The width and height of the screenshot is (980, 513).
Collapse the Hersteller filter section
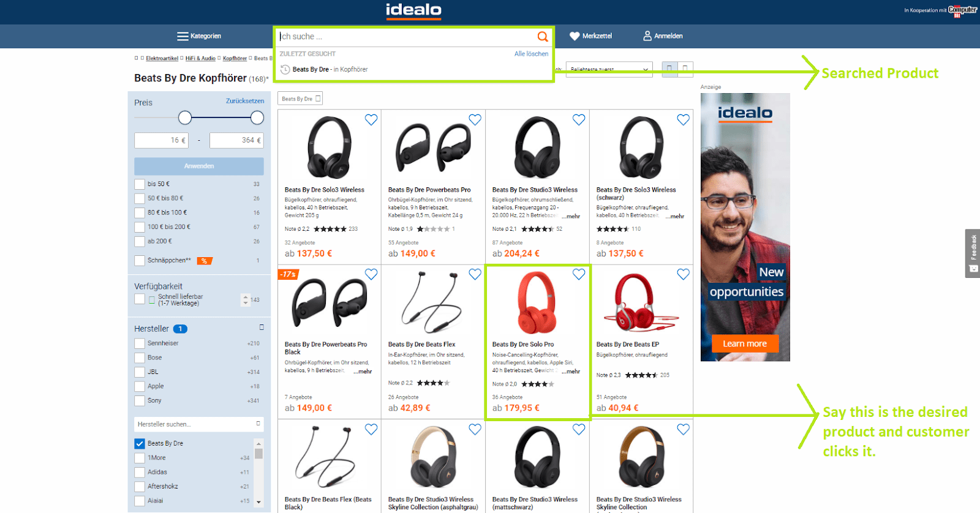pyautogui.click(x=262, y=328)
